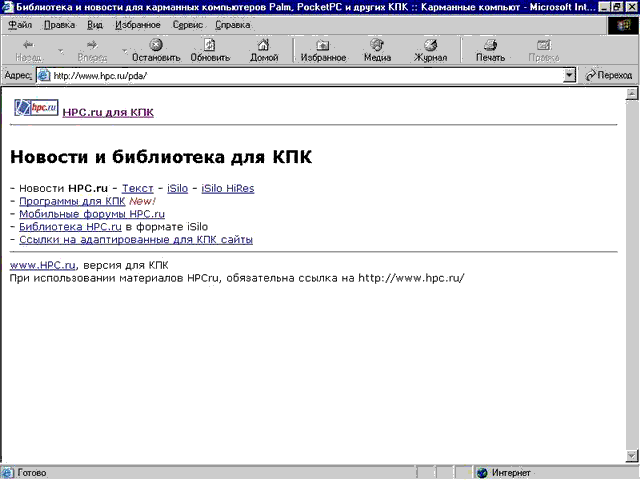Open the Справка menu

tap(233, 25)
